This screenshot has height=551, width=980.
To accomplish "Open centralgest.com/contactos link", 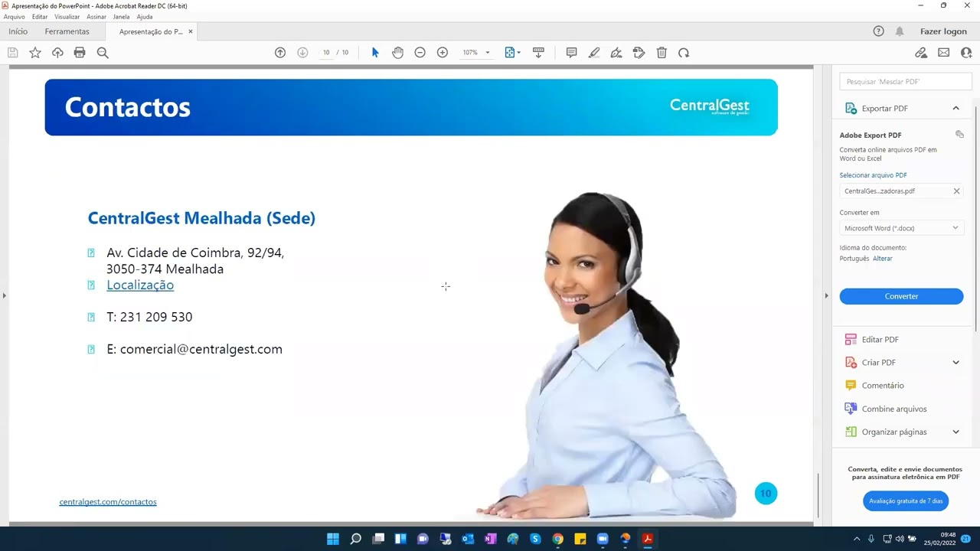I will pos(108,502).
